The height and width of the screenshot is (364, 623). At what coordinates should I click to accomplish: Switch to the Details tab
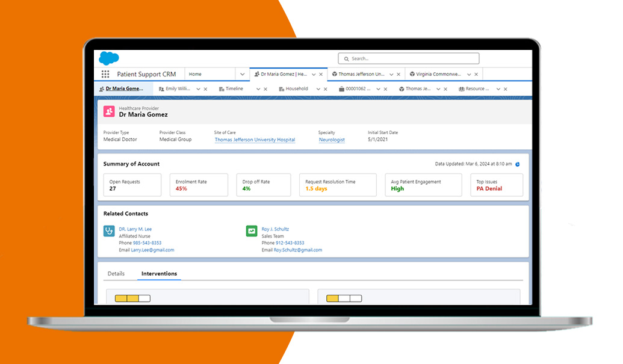(116, 274)
